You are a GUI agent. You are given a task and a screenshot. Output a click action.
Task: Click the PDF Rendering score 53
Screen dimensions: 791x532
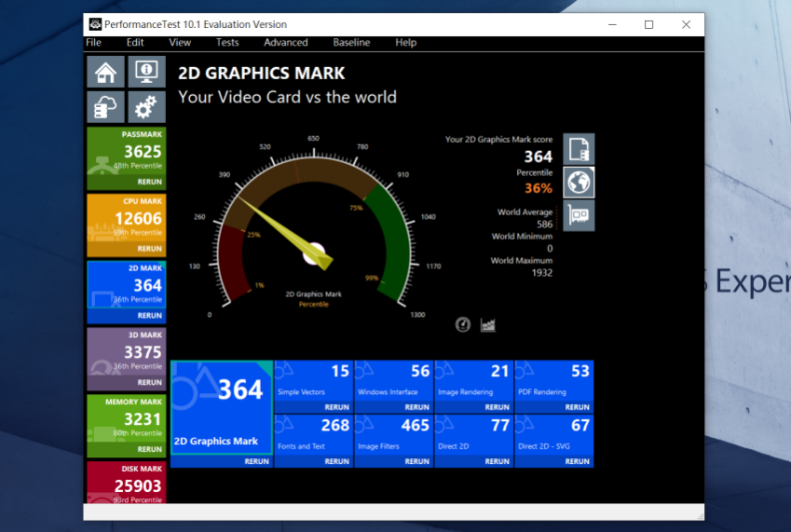(580, 371)
